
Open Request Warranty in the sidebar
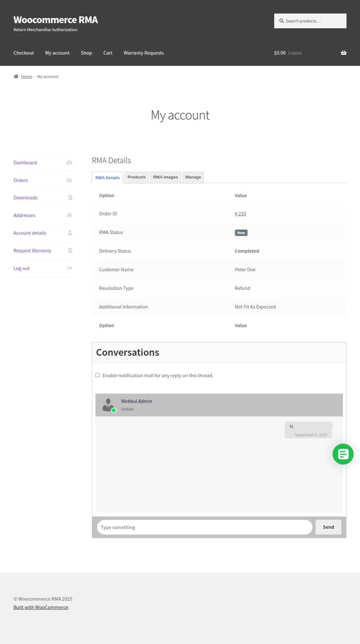[x=32, y=251]
